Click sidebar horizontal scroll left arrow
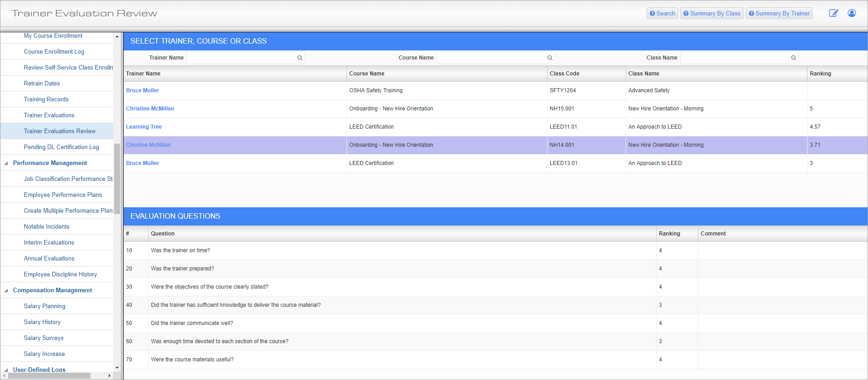The width and height of the screenshot is (868, 380). [4, 375]
